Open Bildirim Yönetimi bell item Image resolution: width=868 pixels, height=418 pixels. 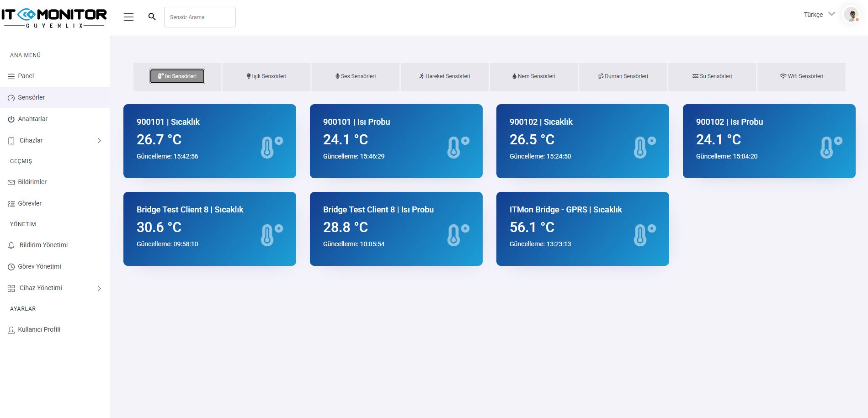[43, 245]
